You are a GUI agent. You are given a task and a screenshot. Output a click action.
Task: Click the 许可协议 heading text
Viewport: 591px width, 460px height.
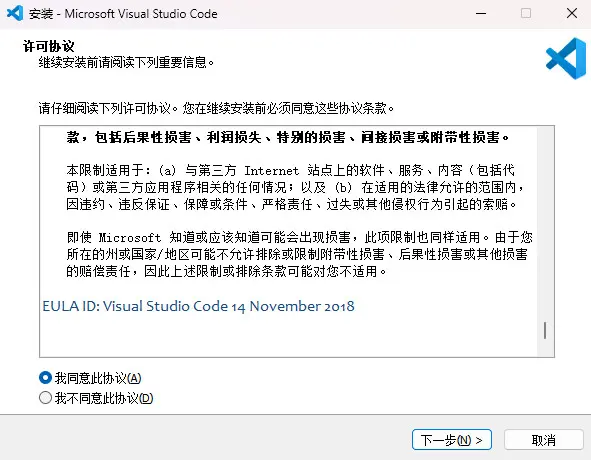(49, 46)
